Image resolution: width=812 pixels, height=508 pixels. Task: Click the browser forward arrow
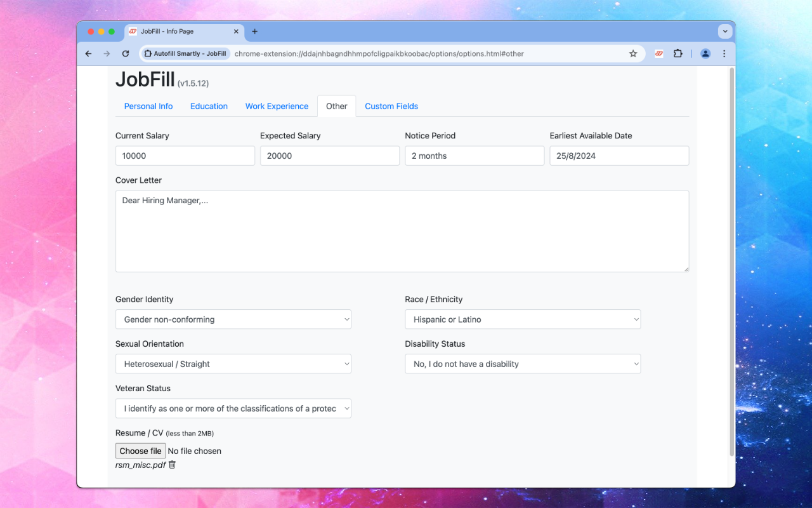tap(107, 54)
